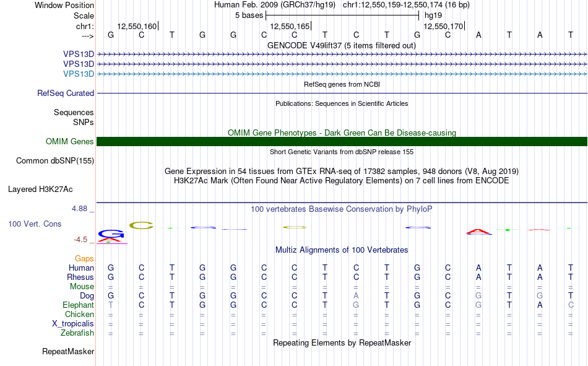Click the chr1:12,550,159-12,550,174 position title
The image size is (588, 366).
392,5
